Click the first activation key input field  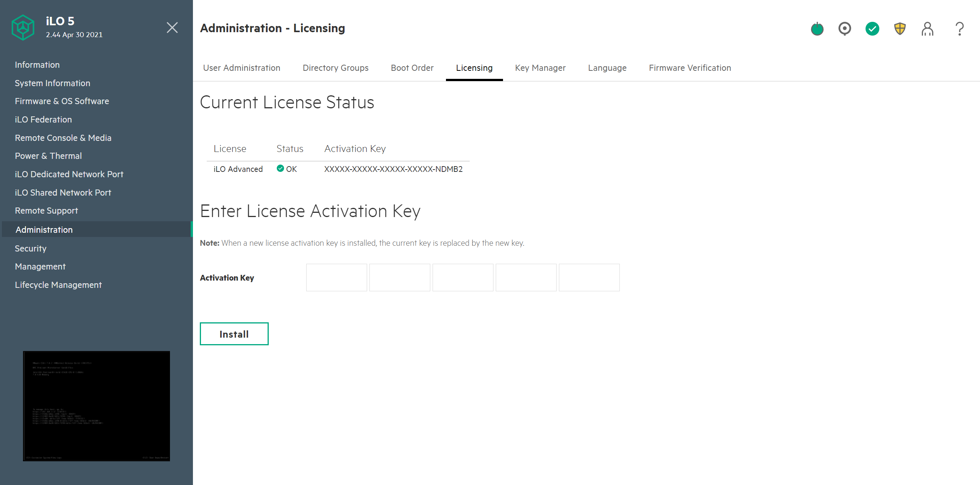tap(336, 276)
